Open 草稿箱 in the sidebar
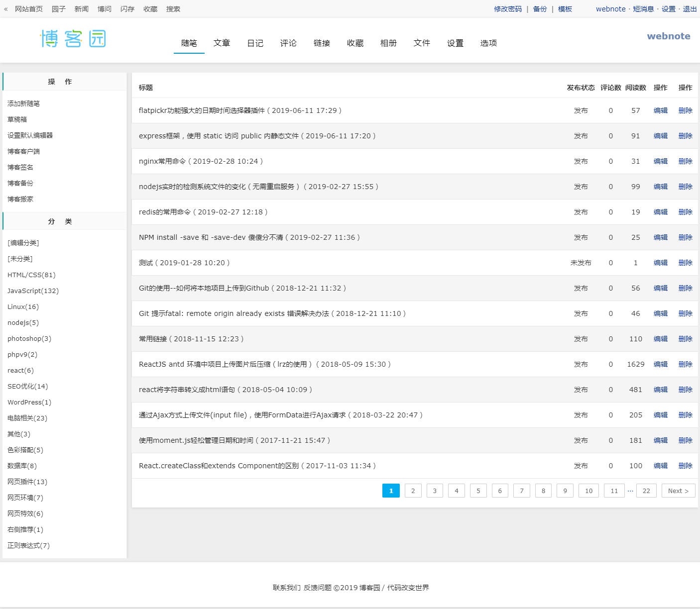700x609 pixels. pyautogui.click(x=17, y=119)
